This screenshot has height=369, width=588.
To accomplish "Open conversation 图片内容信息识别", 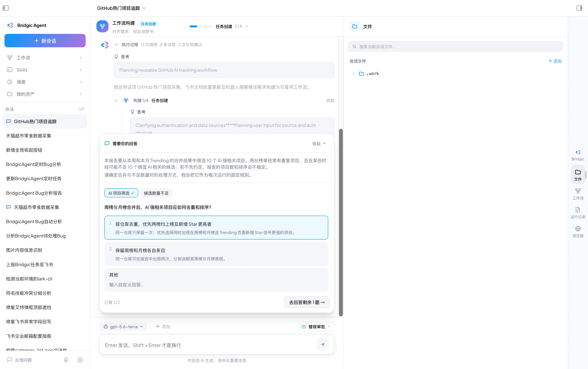I will coord(45,250).
